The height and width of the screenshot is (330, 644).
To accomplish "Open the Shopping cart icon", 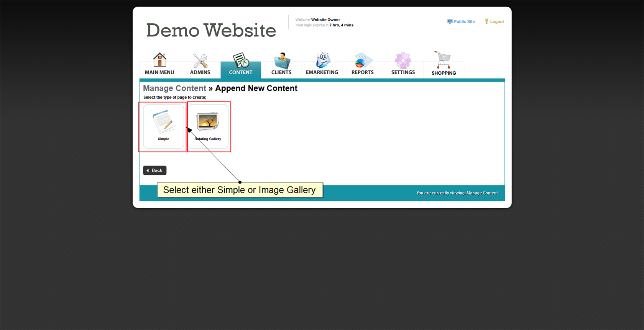I will [x=443, y=60].
